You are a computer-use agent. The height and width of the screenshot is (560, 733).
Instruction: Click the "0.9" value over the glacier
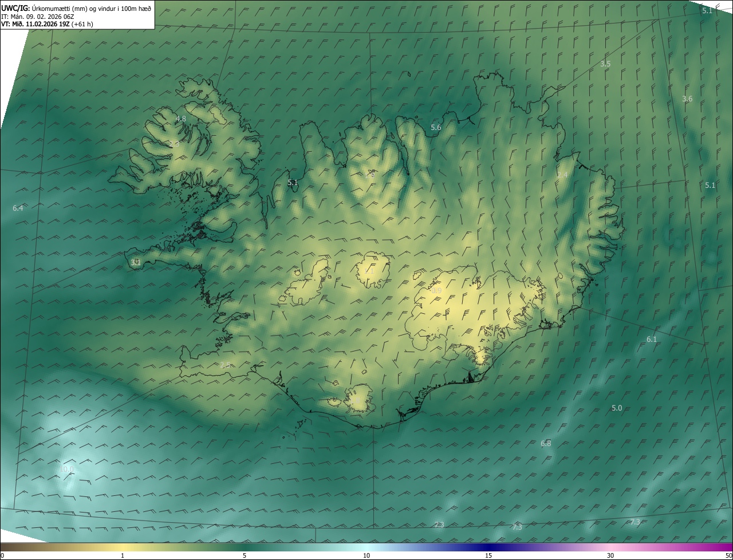click(x=436, y=291)
